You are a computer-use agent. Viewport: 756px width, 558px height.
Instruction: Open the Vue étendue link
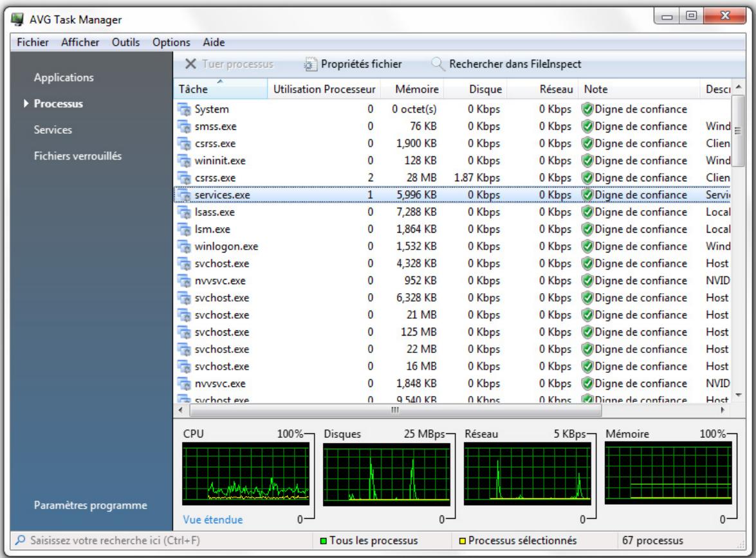(x=212, y=520)
